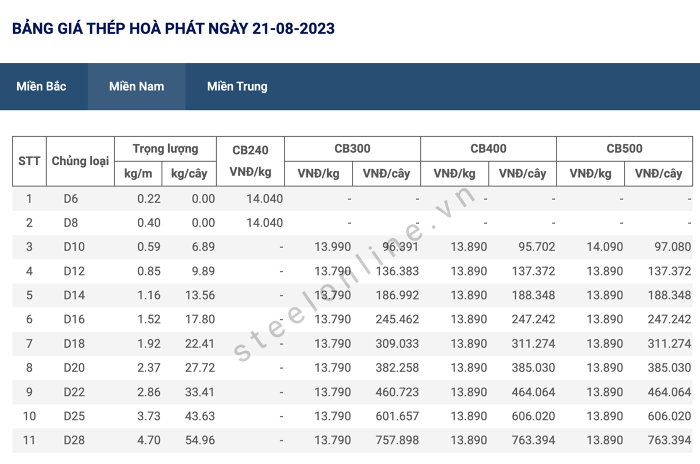Click the value 601.657 in D25 row
Screen dimensions: 700x464
397,416
